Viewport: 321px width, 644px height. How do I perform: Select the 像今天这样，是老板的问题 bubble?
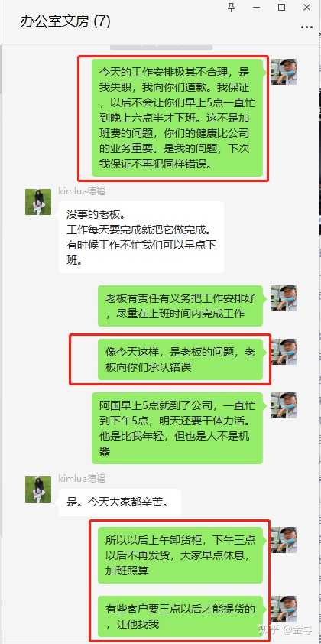[180, 359]
